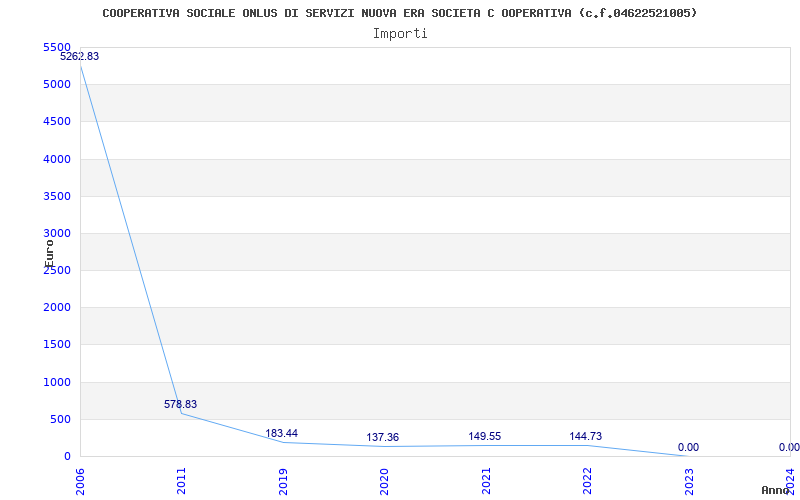The height and width of the screenshot is (500, 800).
Task: Select the 137.36 data label
Action: pos(383,438)
